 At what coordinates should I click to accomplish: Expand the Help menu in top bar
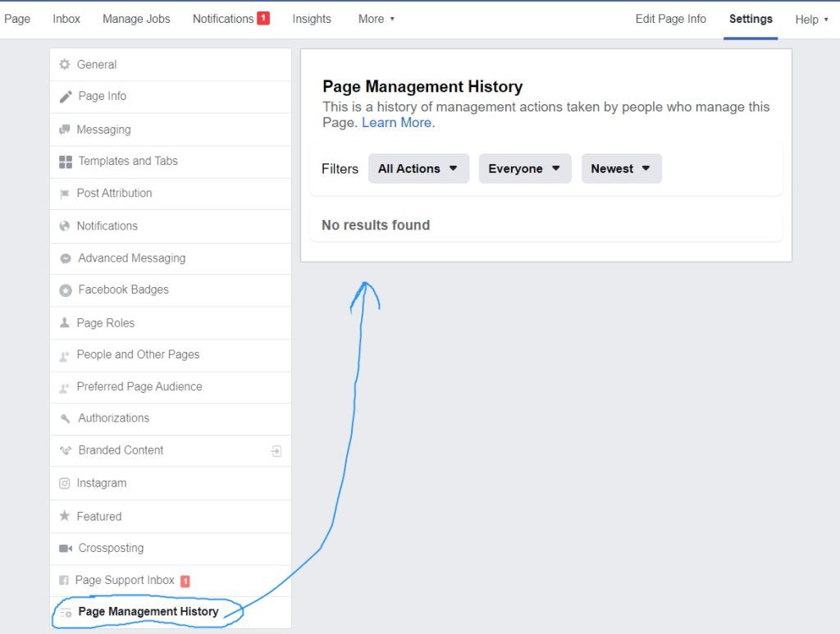[811, 20]
